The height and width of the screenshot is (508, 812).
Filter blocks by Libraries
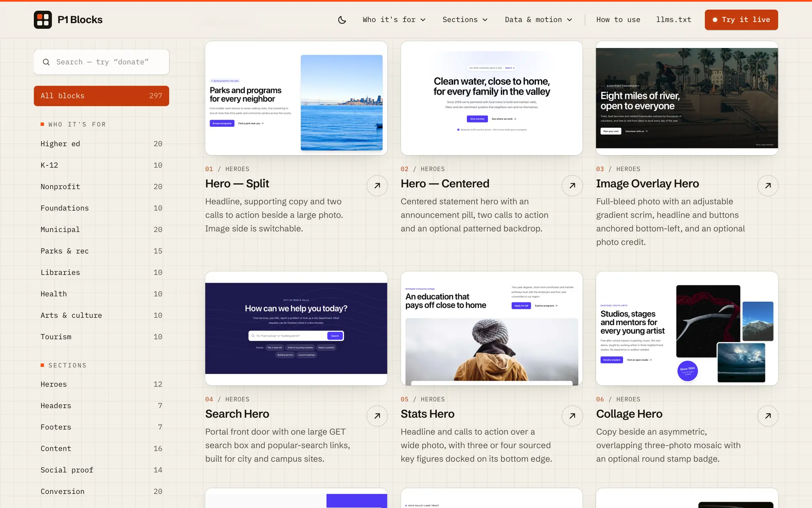pyautogui.click(x=101, y=273)
